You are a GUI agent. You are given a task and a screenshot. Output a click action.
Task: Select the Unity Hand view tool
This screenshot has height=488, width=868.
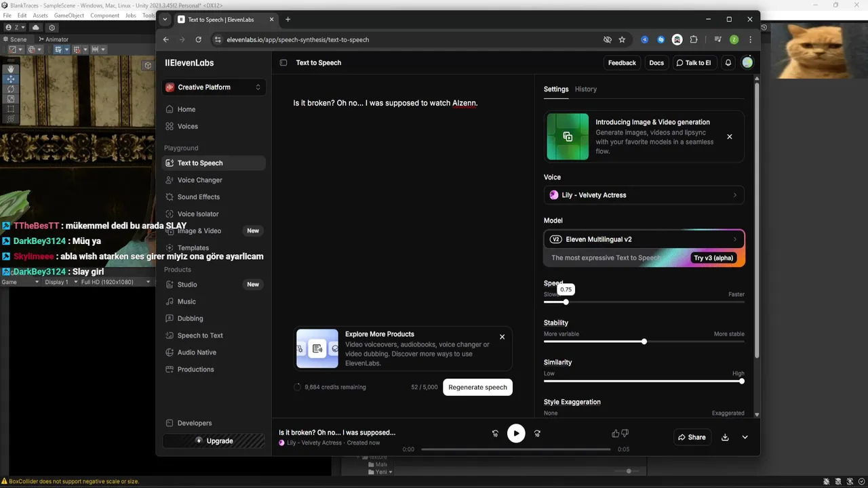10,68
